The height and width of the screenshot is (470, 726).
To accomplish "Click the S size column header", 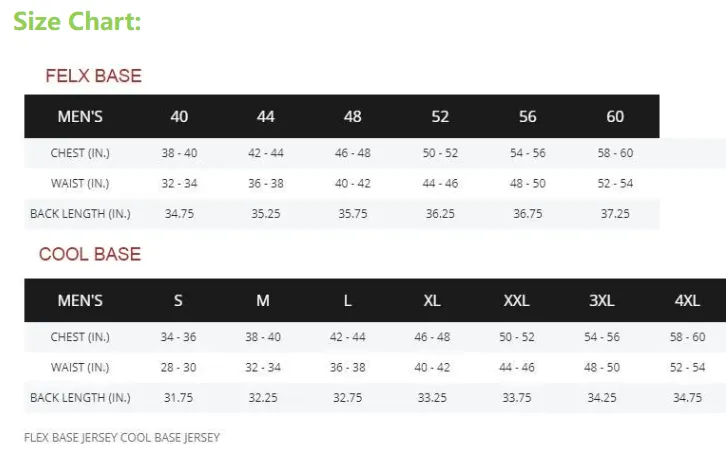I will (x=178, y=301).
